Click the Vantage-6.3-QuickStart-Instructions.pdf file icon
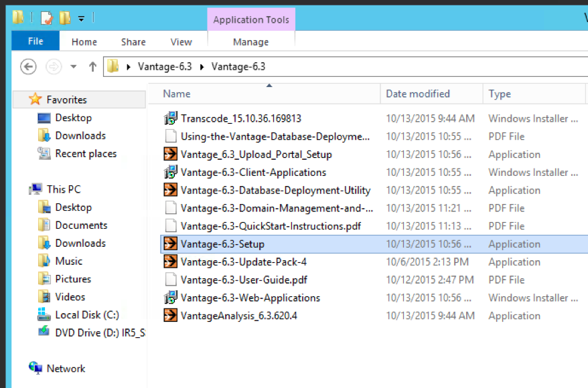This screenshot has height=388, width=588. click(171, 226)
